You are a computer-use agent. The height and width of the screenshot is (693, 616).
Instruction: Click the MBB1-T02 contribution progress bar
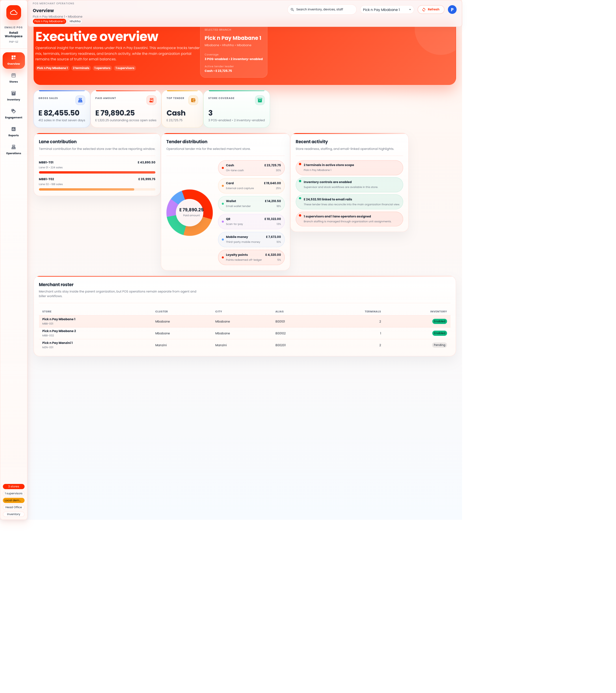(97, 189)
